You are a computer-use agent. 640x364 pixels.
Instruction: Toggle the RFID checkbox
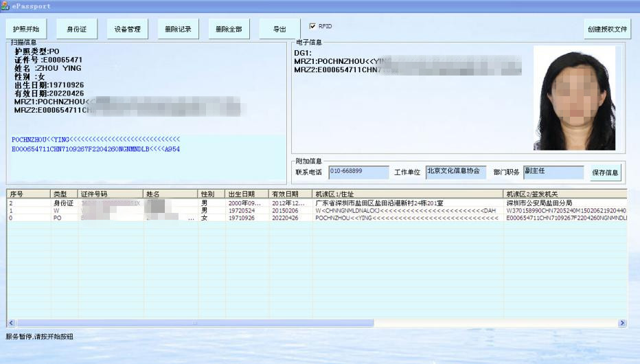coord(312,26)
